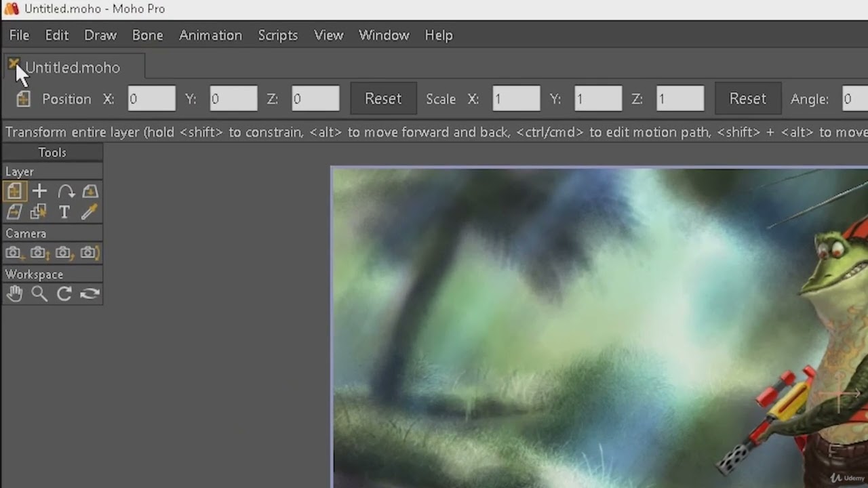
Task: Select the Zoom Camera tool
Action: 39,253
